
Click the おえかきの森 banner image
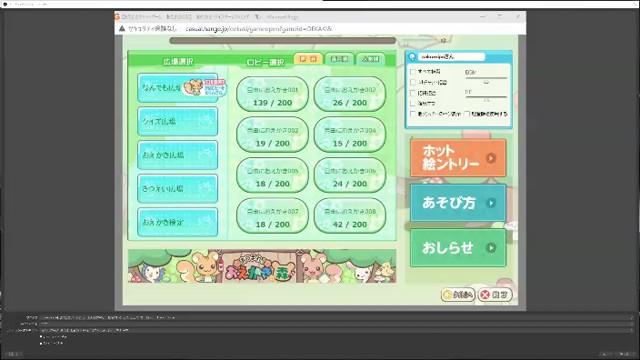[262, 266]
